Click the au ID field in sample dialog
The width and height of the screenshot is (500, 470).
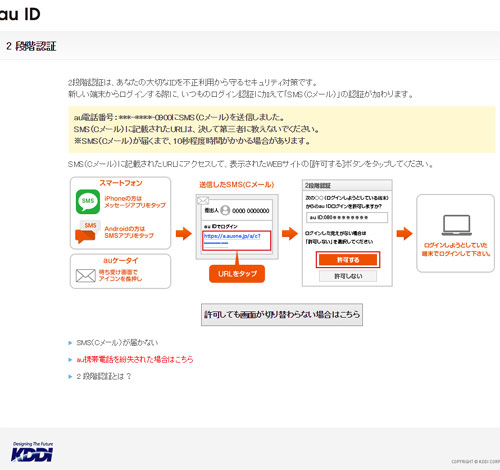pyautogui.click(x=347, y=217)
